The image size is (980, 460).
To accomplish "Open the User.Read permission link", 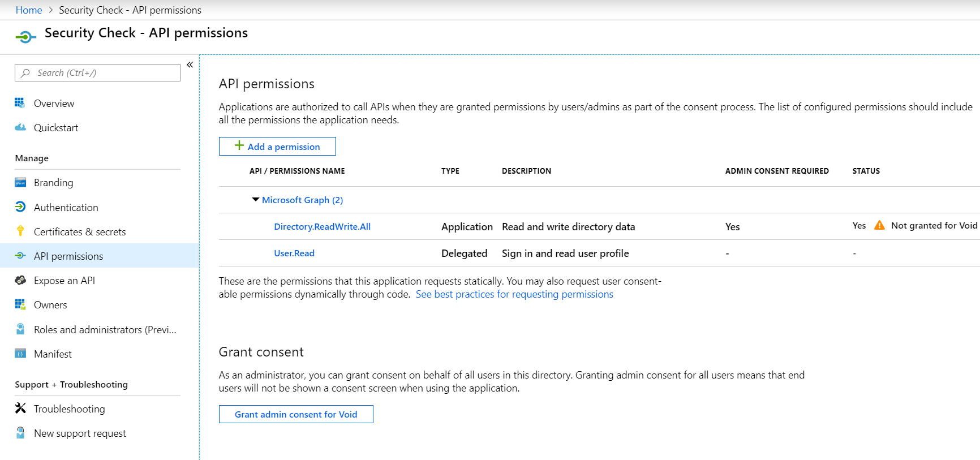I will 294,253.
